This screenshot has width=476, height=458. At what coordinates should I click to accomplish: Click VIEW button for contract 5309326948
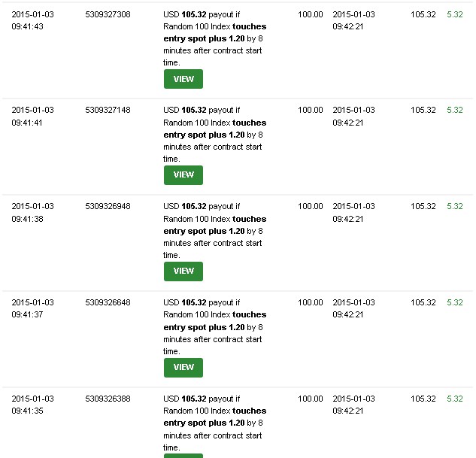click(x=183, y=271)
